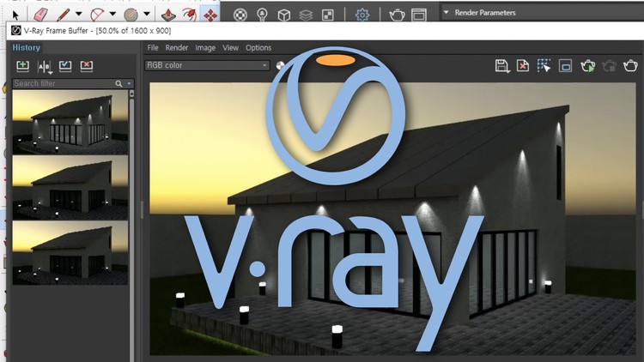644x362 pixels.
Task: Enable A/B compare in history
Action: point(45,67)
